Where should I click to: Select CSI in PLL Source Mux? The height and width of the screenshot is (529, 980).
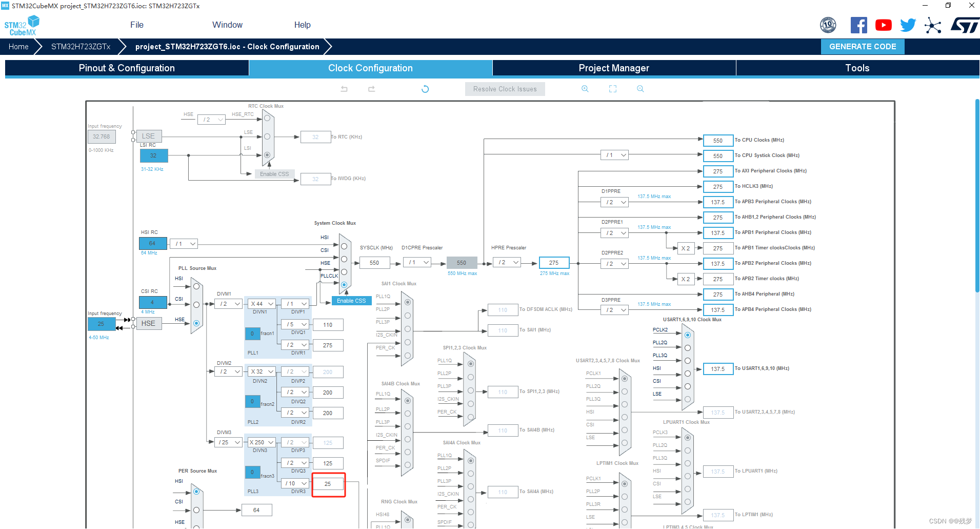click(196, 305)
